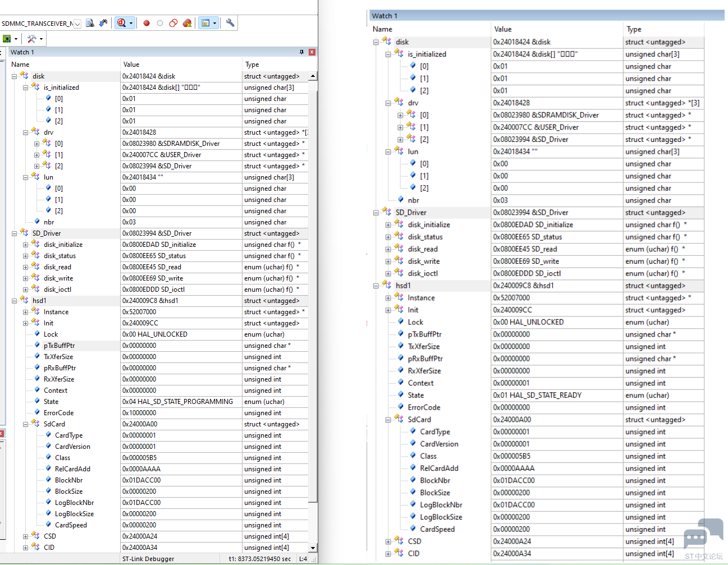Expand Instance under hsd1 in left panel
This screenshot has height=565, width=728.
pyautogui.click(x=25, y=312)
